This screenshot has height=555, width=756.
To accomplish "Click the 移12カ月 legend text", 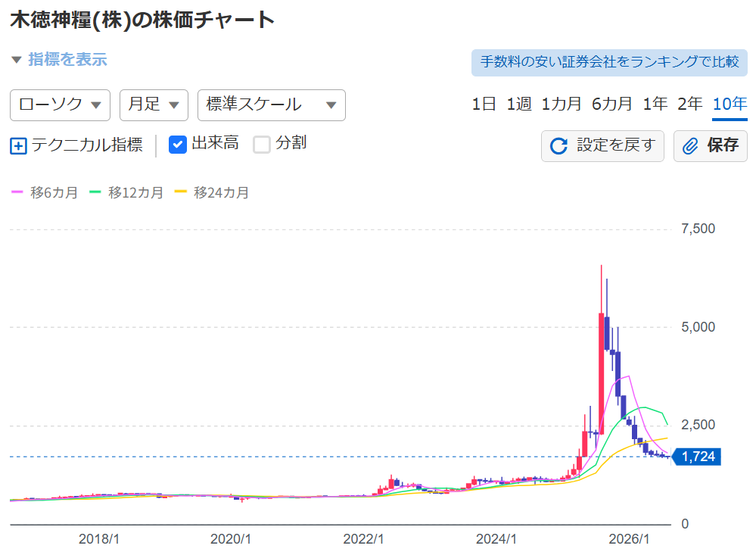I will tap(135, 192).
